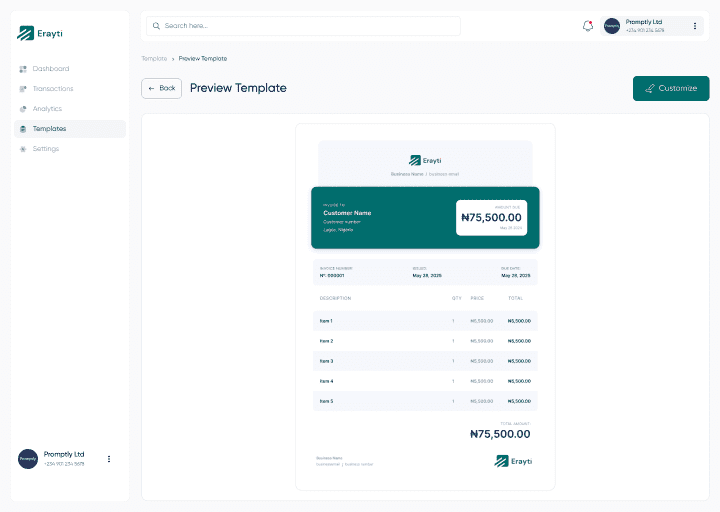Click the Settings gear icon
The image size is (720, 512).
click(x=23, y=149)
